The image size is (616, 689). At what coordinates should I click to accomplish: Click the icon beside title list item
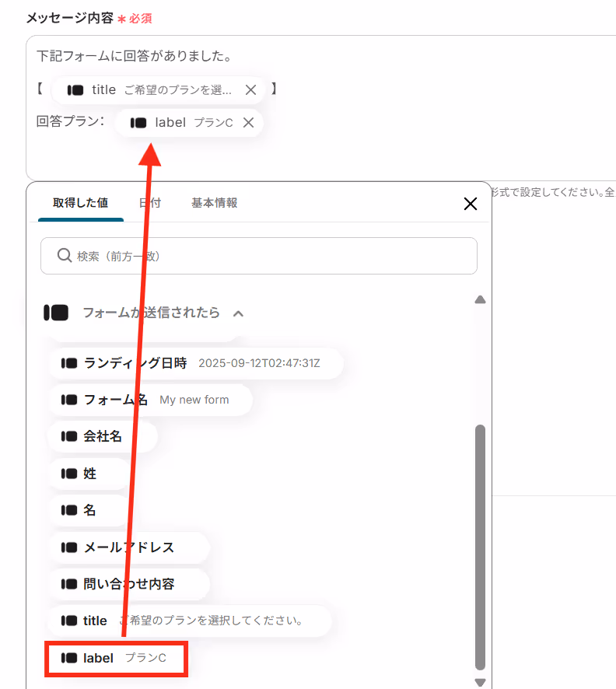[69, 621]
